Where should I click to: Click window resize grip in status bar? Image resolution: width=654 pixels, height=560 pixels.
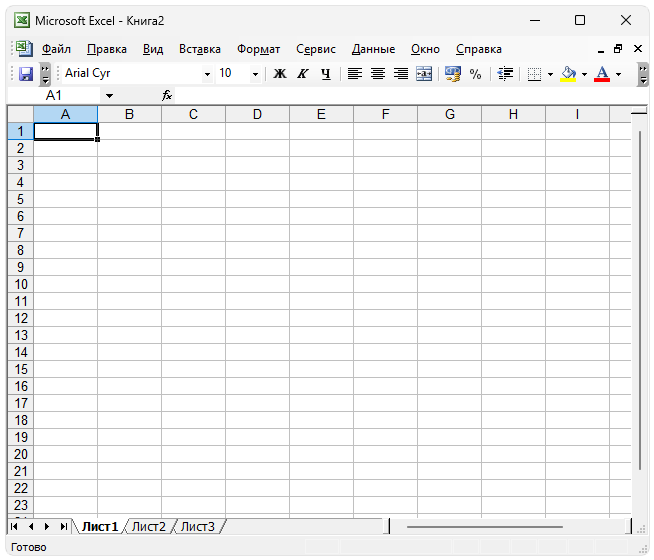[644, 550]
